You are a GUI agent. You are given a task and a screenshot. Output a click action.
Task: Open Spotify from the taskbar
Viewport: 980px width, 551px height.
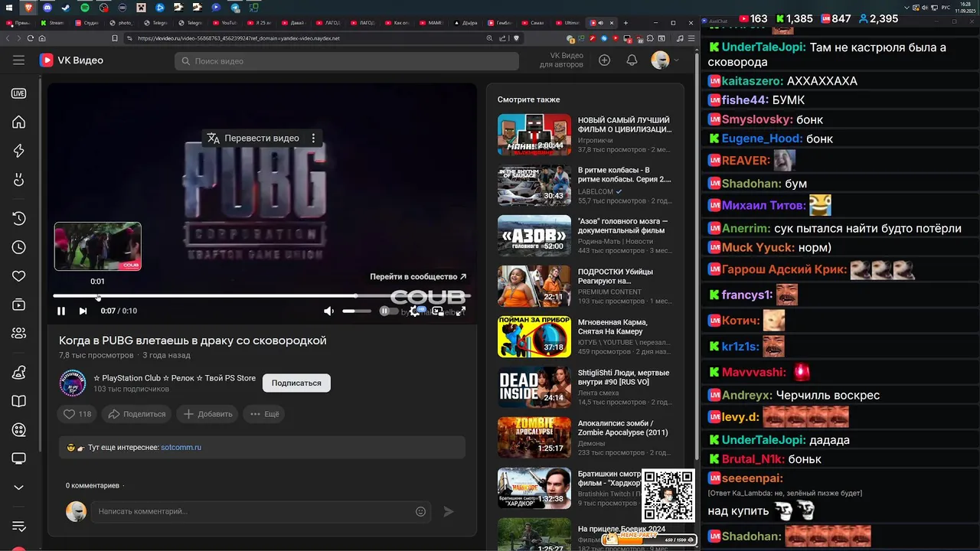click(85, 7)
